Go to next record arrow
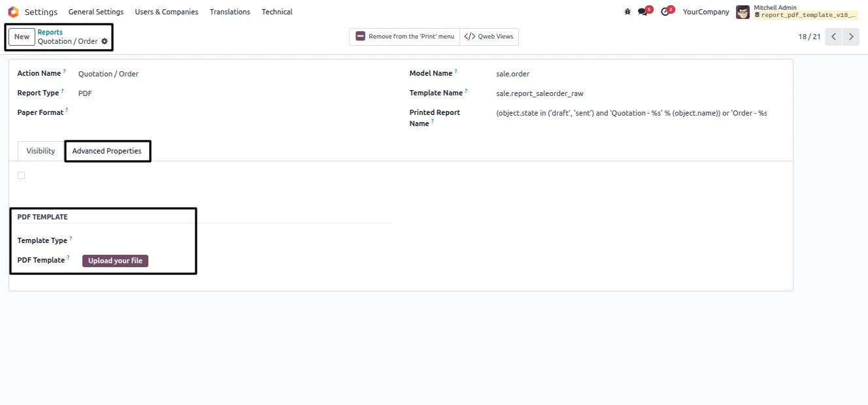Screen dimensions: 868x405 [851, 37]
